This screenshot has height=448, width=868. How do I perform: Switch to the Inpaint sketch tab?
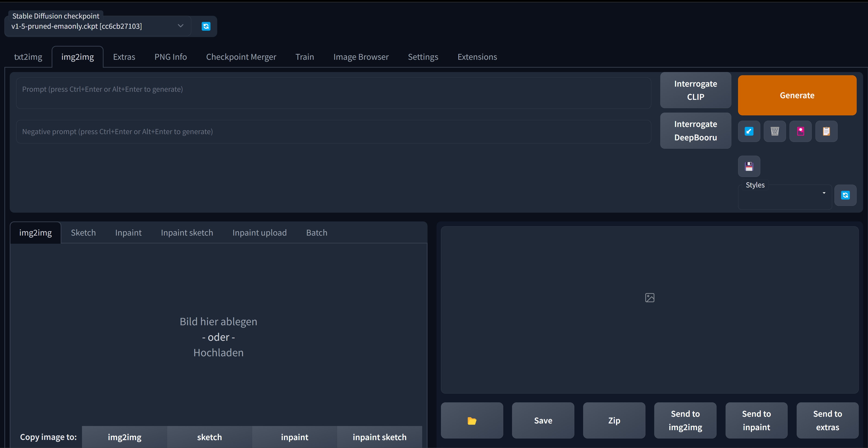[x=187, y=232]
